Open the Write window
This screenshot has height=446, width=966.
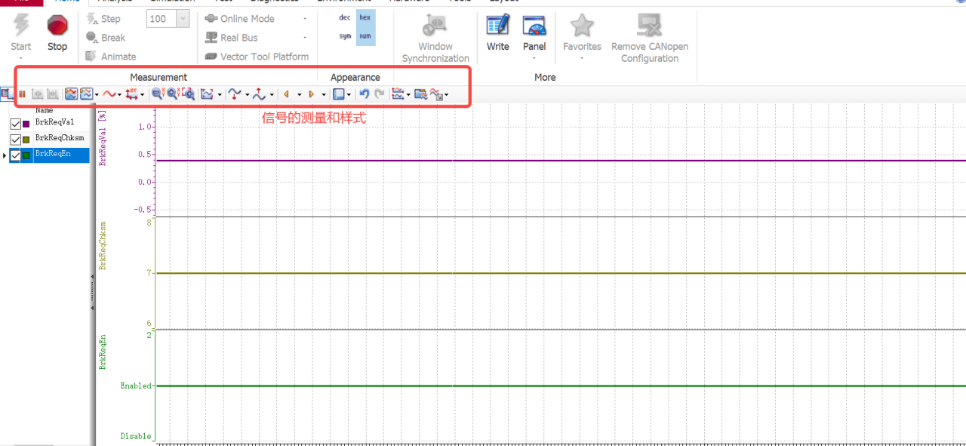497,32
